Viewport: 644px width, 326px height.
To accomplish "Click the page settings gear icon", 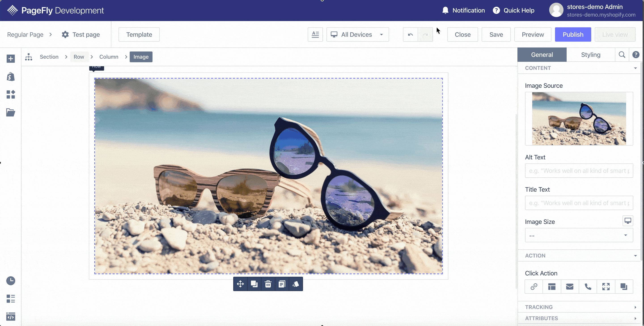I will pyautogui.click(x=65, y=34).
